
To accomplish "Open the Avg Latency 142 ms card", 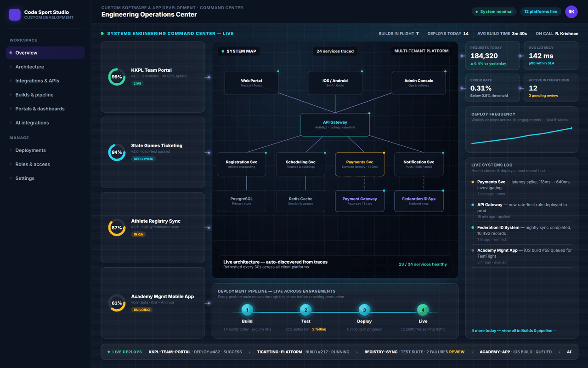I will point(551,55).
